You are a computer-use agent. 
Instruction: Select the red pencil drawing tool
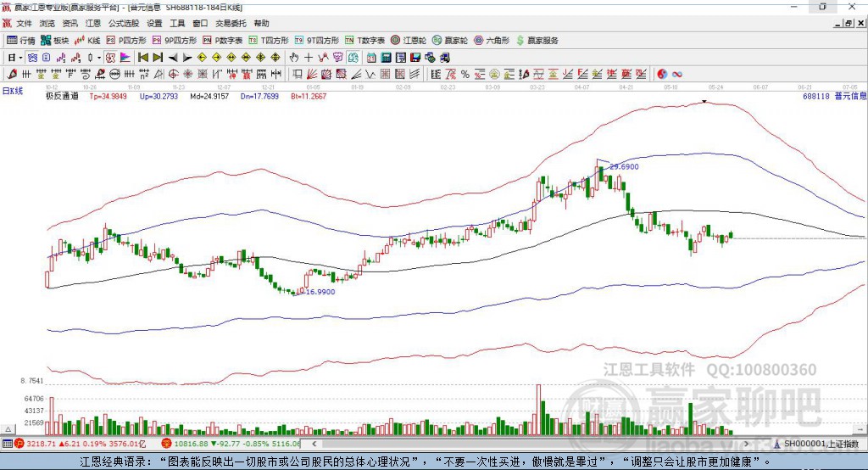[x=12, y=74]
